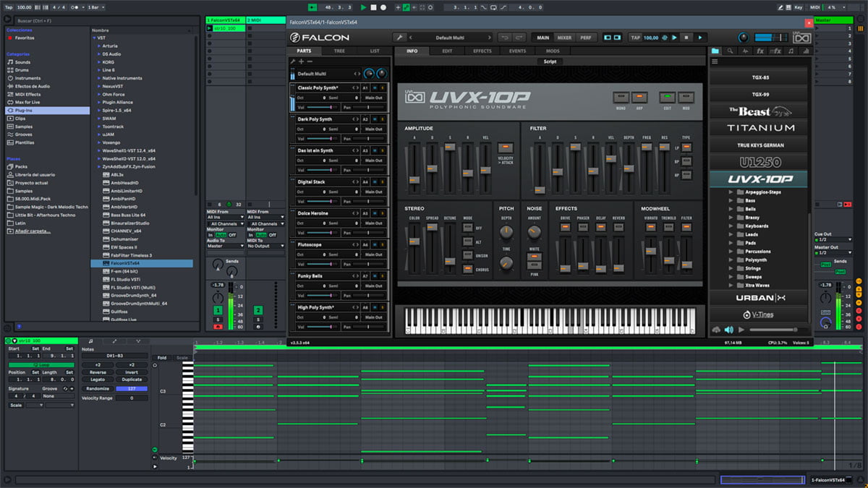This screenshot has width=868, height=488.
Task: Click the Ableton transport play button
Action: tap(363, 7)
